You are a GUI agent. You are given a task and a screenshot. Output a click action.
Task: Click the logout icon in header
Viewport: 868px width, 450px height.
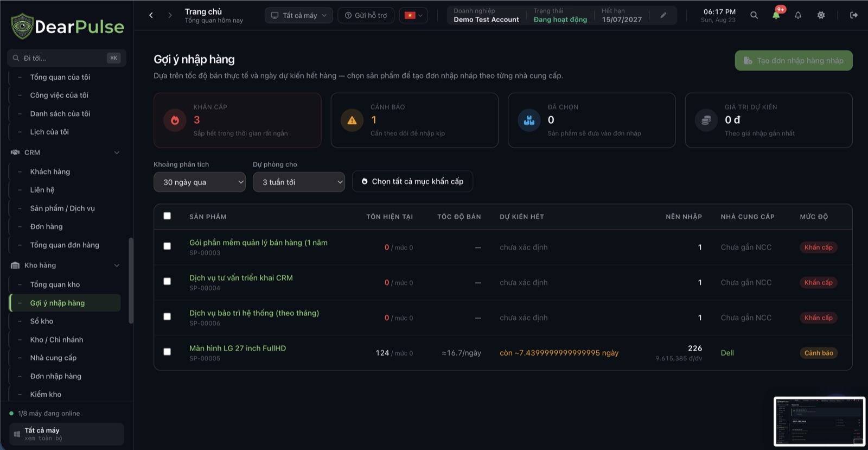click(x=854, y=15)
